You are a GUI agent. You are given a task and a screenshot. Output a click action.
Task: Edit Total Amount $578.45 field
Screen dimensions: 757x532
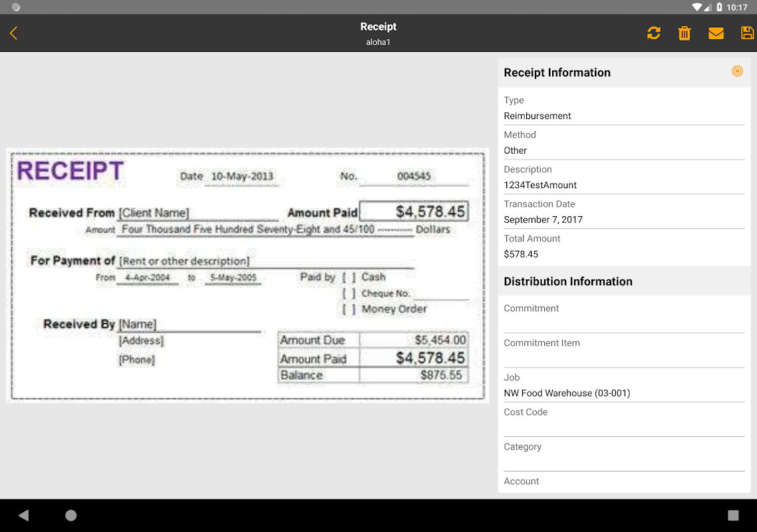point(624,247)
